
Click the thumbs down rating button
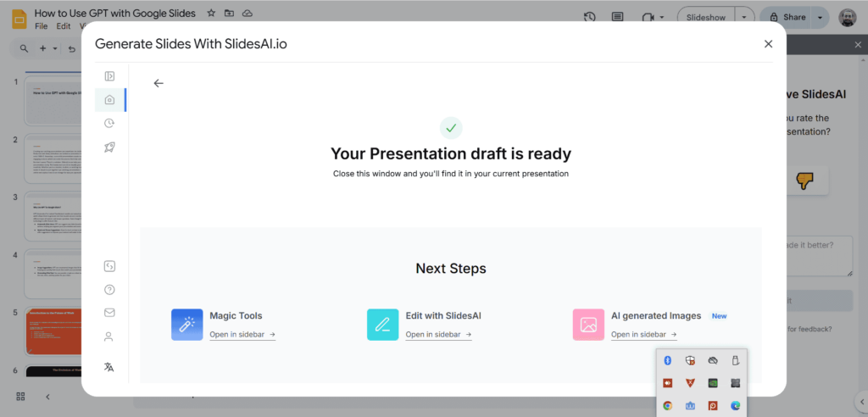[804, 181]
